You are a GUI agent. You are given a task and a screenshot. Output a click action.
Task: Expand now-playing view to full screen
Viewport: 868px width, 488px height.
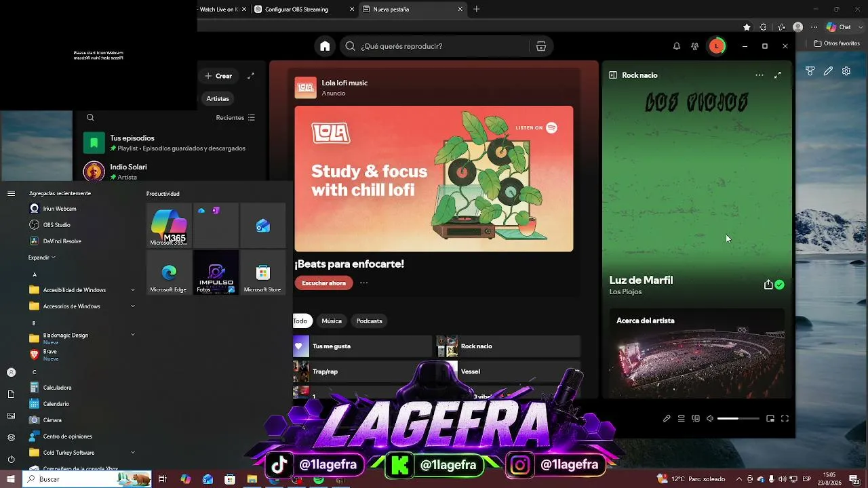(778, 75)
